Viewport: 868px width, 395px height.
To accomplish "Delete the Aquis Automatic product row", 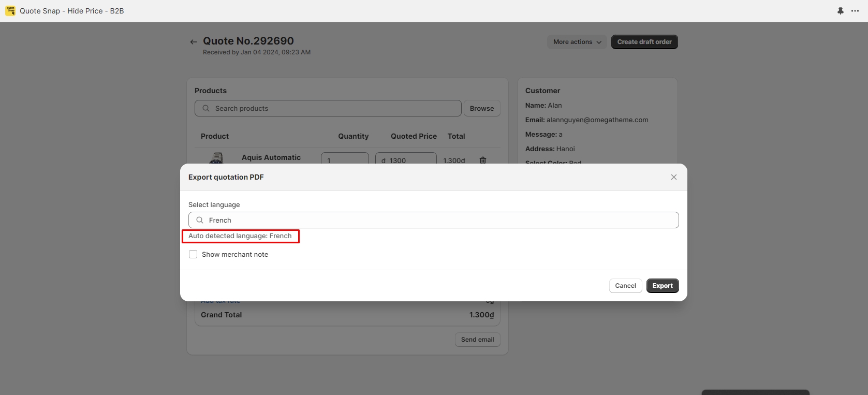I will click(x=482, y=160).
